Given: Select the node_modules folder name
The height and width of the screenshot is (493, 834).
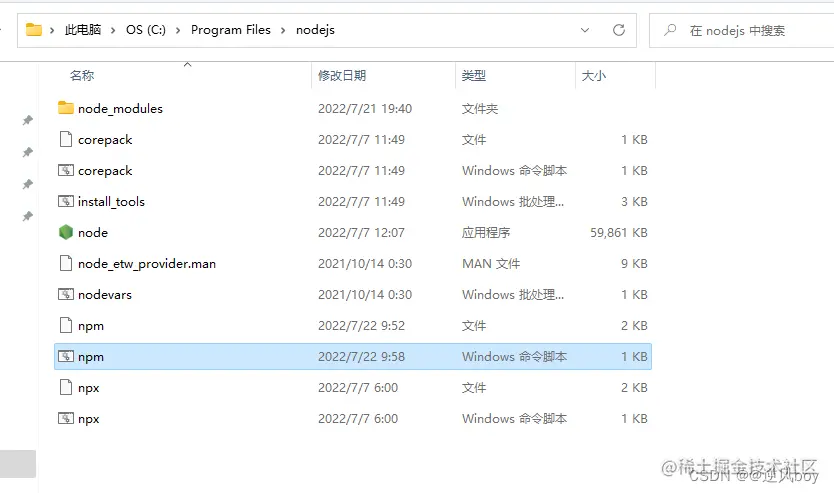Looking at the screenshot, I should click(120, 108).
